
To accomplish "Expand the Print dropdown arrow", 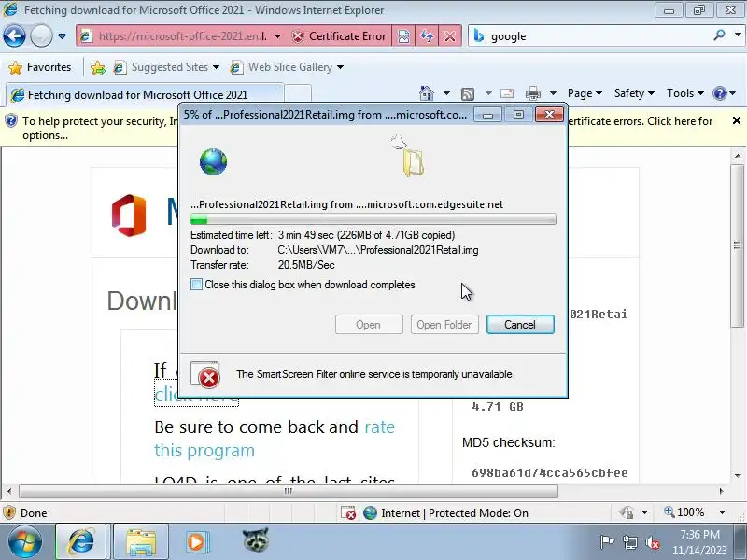I will [x=553, y=93].
